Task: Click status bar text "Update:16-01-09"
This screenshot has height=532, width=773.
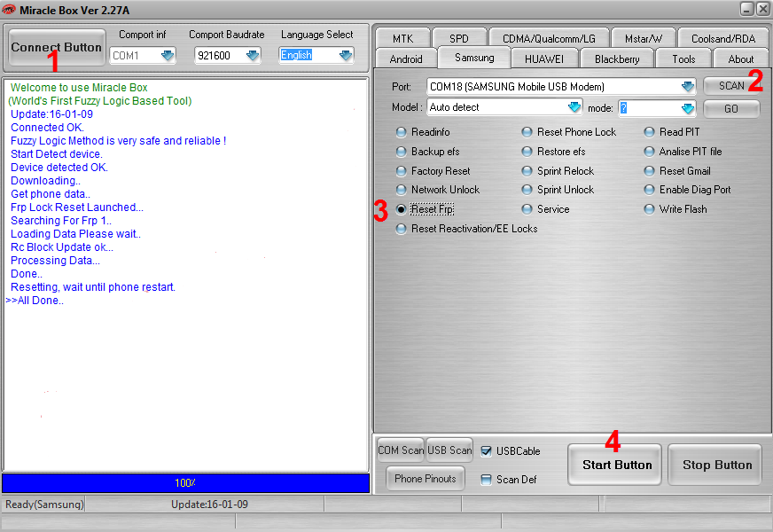Action: [x=209, y=505]
